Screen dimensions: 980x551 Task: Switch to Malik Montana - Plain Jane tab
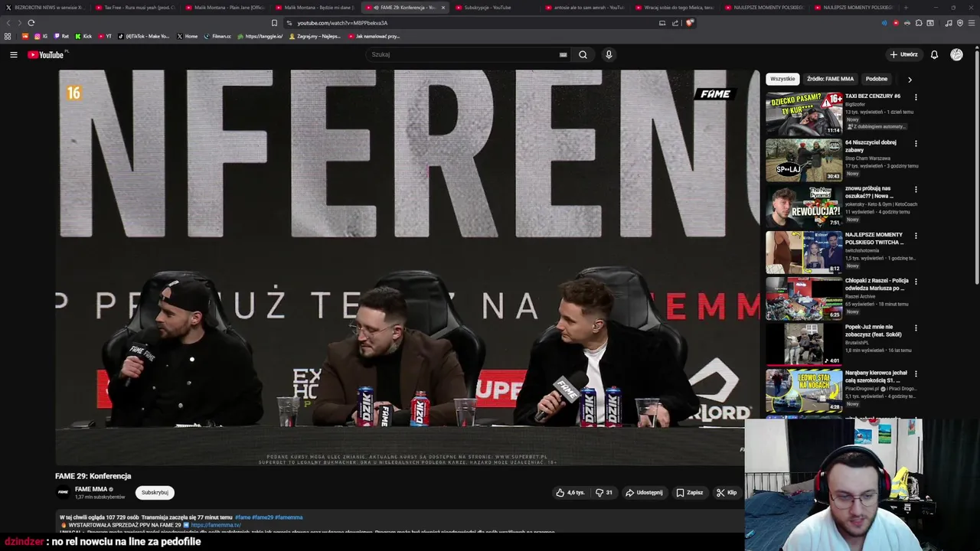[226, 8]
